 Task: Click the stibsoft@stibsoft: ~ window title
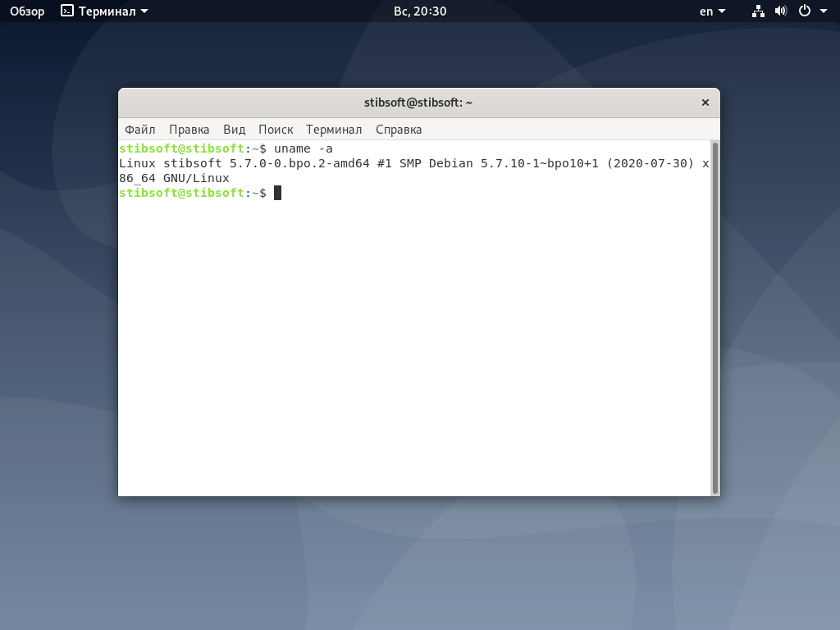click(x=418, y=103)
